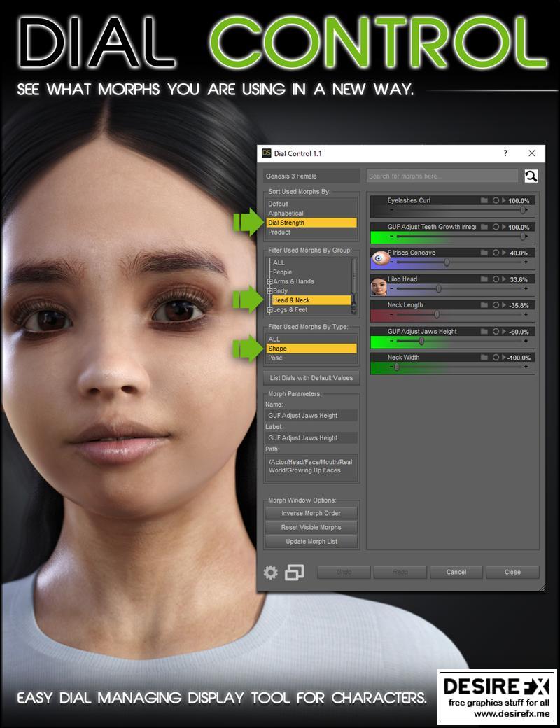This screenshot has height=728, width=560.
Task: Click folder icon on P Irises Concave row
Action: 484,253
